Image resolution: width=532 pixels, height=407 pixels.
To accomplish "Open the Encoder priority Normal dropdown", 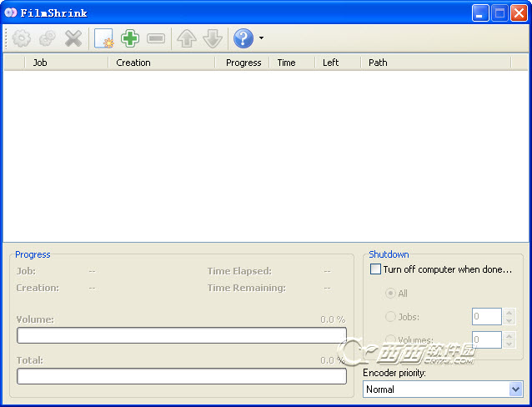I will click(443, 389).
